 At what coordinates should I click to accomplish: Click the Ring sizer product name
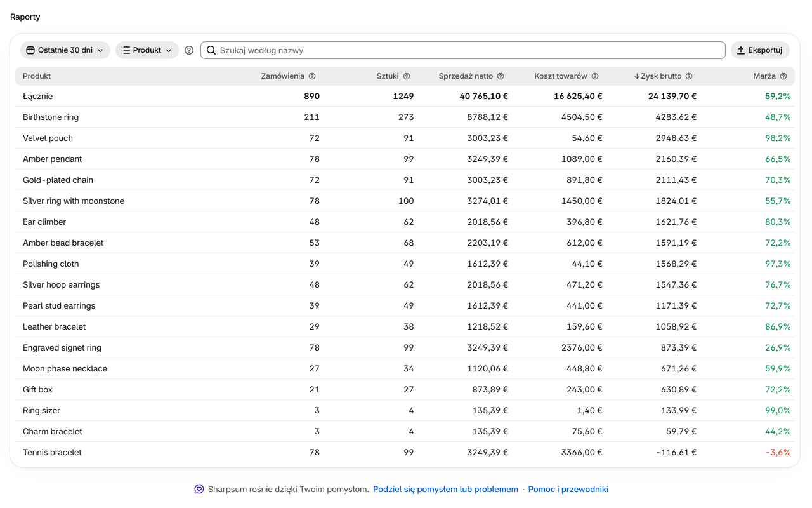pyautogui.click(x=41, y=410)
